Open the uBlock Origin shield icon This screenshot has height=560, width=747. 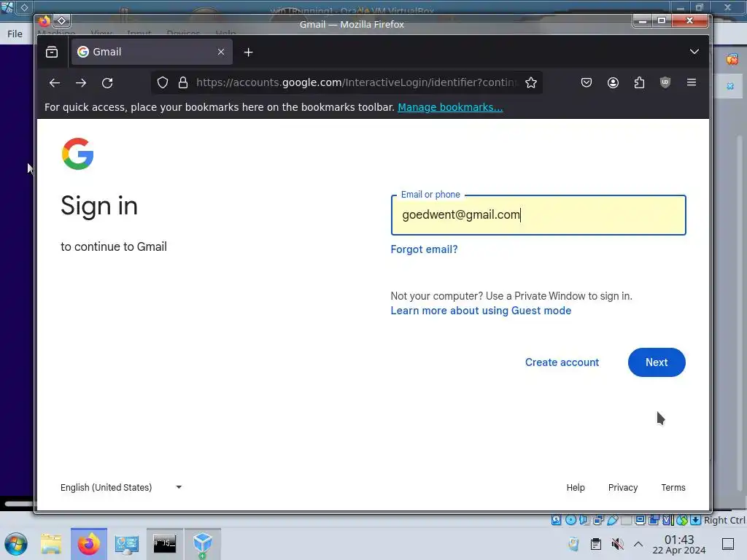(665, 83)
